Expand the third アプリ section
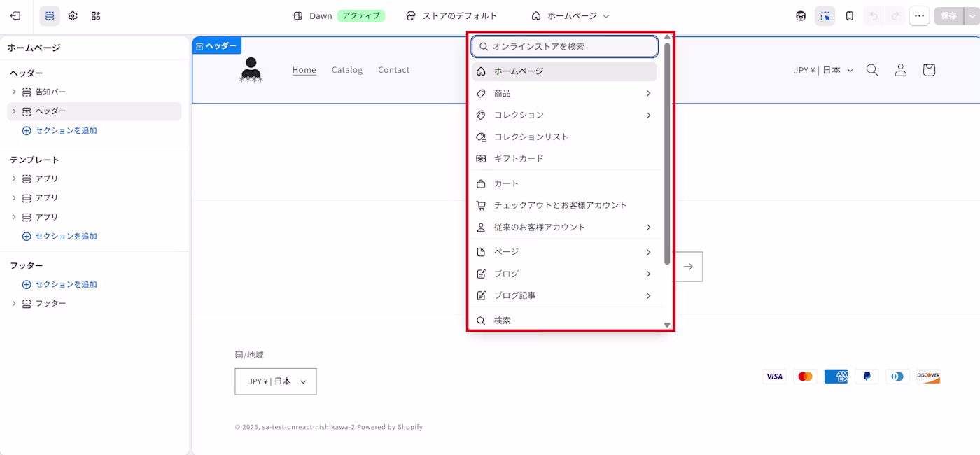The height and width of the screenshot is (455, 980). coord(14,217)
